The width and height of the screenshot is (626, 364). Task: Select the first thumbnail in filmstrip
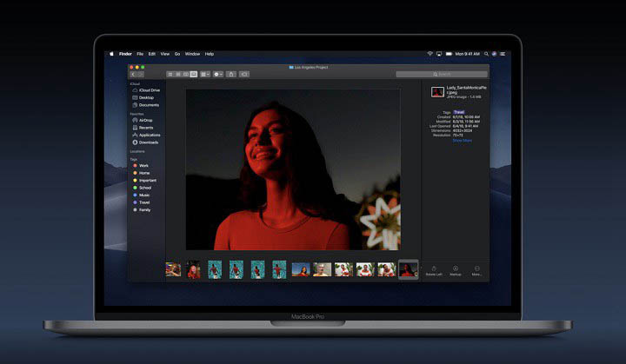(x=174, y=270)
